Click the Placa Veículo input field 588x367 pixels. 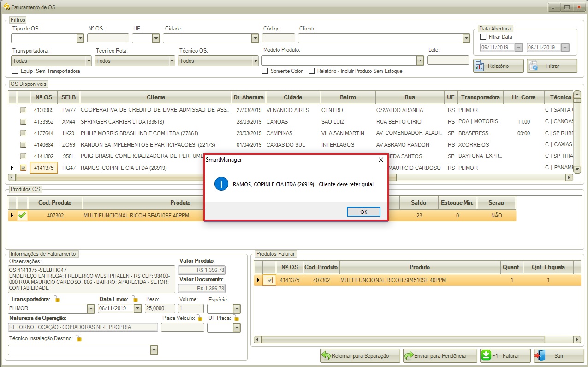(183, 327)
